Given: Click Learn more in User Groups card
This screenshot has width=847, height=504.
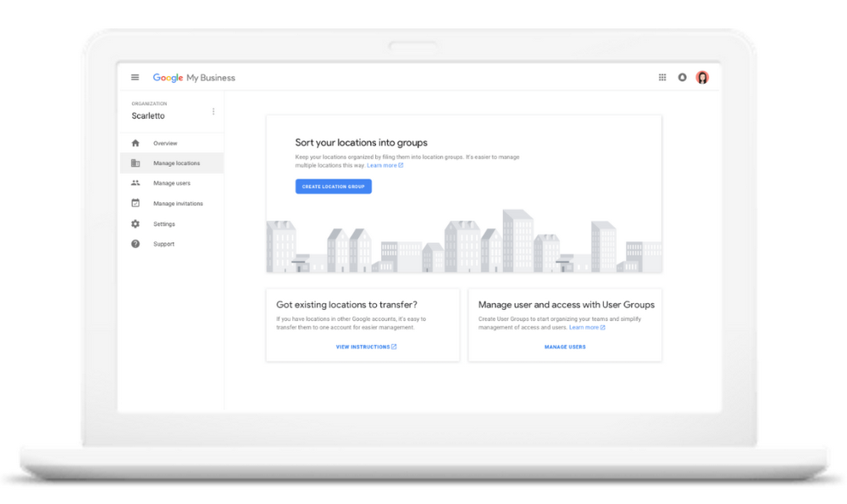Looking at the screenshot, I should [587, 328].
